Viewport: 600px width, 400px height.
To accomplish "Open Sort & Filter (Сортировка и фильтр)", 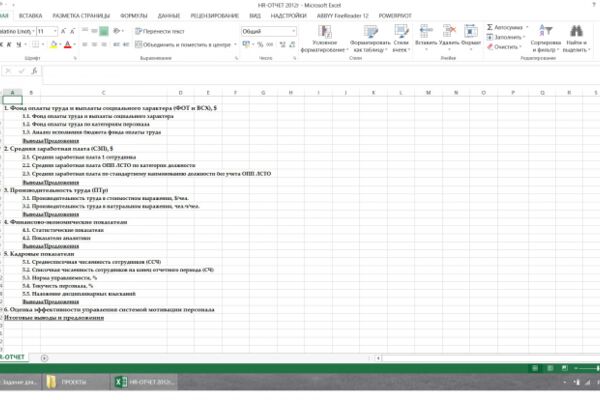I will (546, 38).
